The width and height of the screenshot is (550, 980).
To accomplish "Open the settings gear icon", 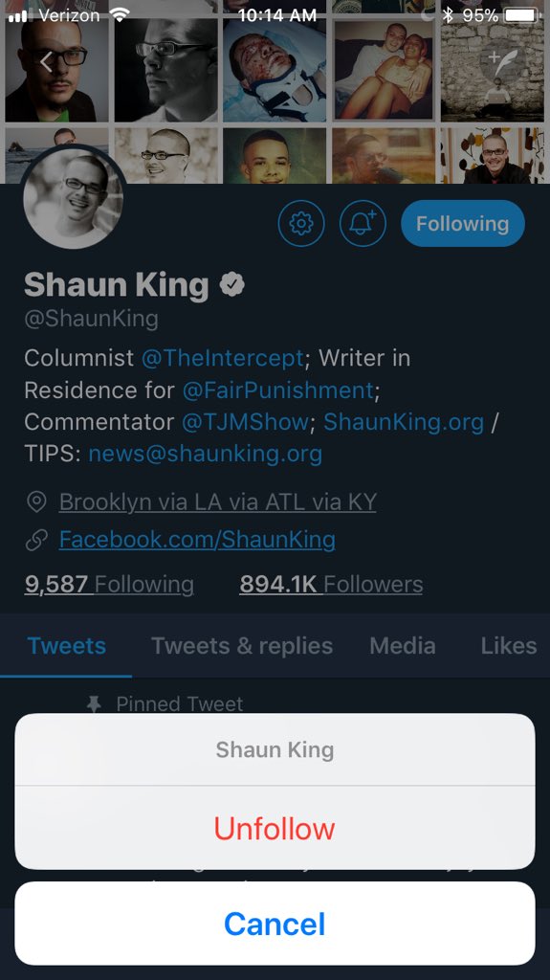I will pos(301,223).
